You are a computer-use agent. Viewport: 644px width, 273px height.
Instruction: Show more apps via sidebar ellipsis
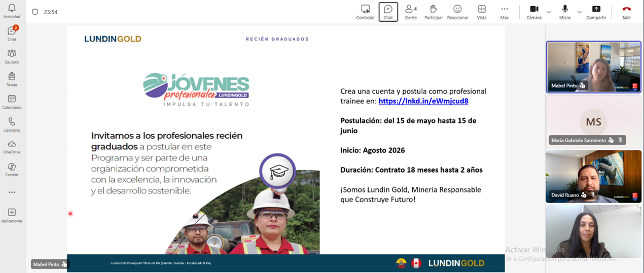12,192
